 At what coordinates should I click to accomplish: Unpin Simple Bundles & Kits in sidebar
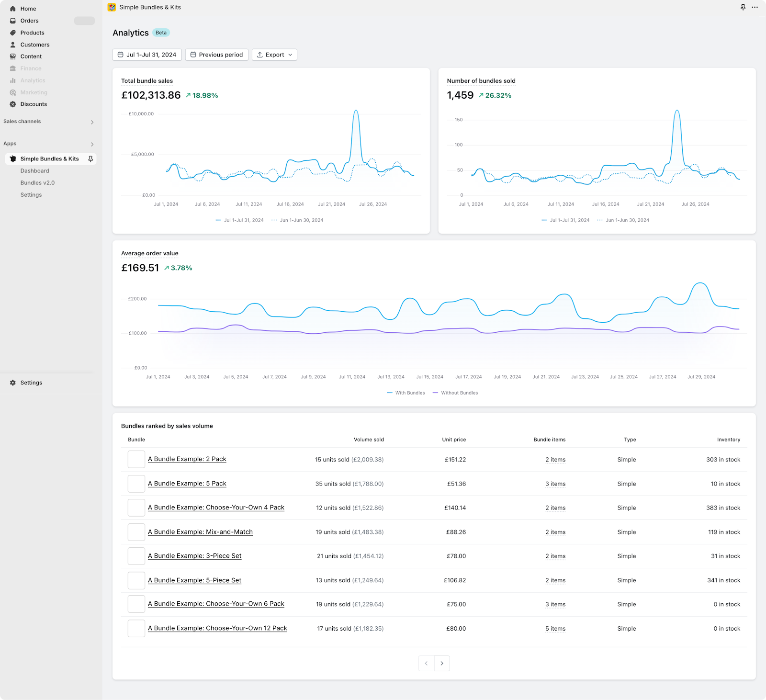click(x=90, y=159)
